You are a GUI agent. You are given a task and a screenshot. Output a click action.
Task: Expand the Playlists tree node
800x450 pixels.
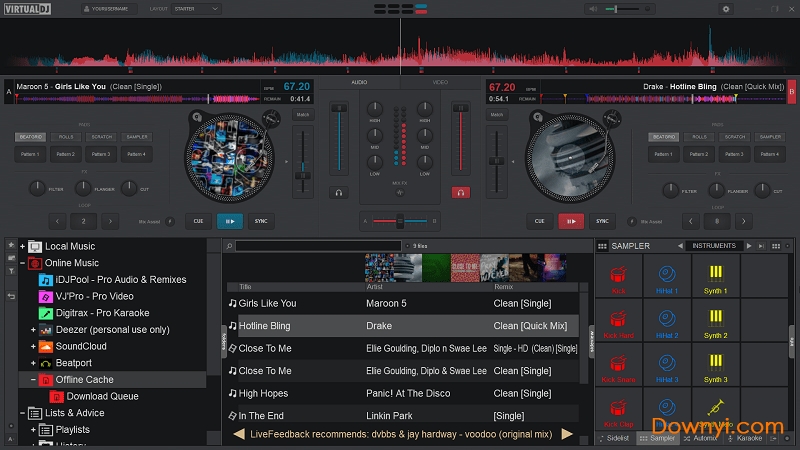(x=33, y=430)
